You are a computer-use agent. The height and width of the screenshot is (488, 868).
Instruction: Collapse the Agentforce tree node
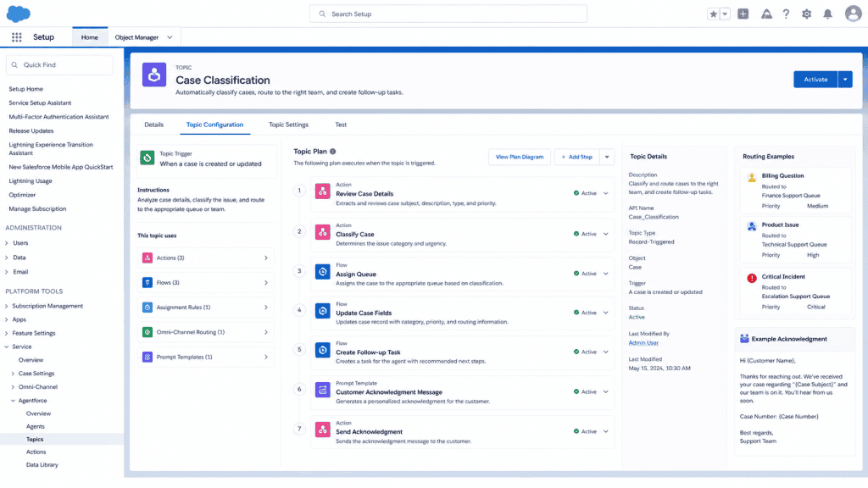13,401
